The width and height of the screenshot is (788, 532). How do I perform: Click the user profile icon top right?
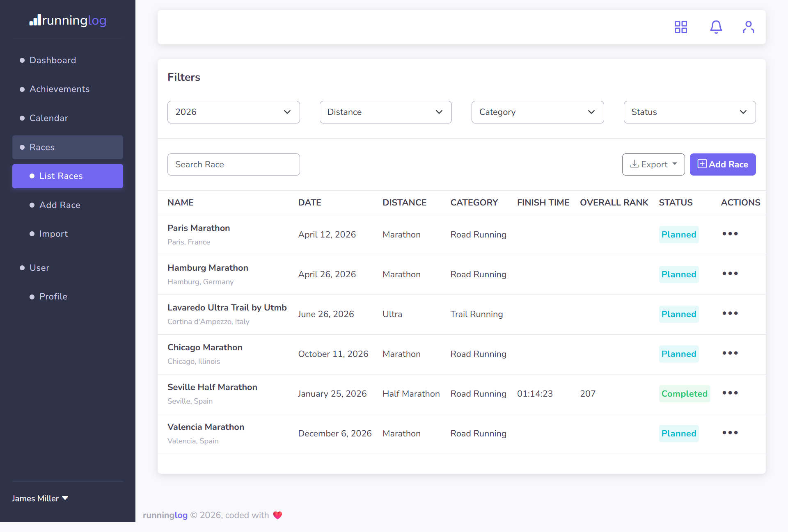(x=748, y=27)
